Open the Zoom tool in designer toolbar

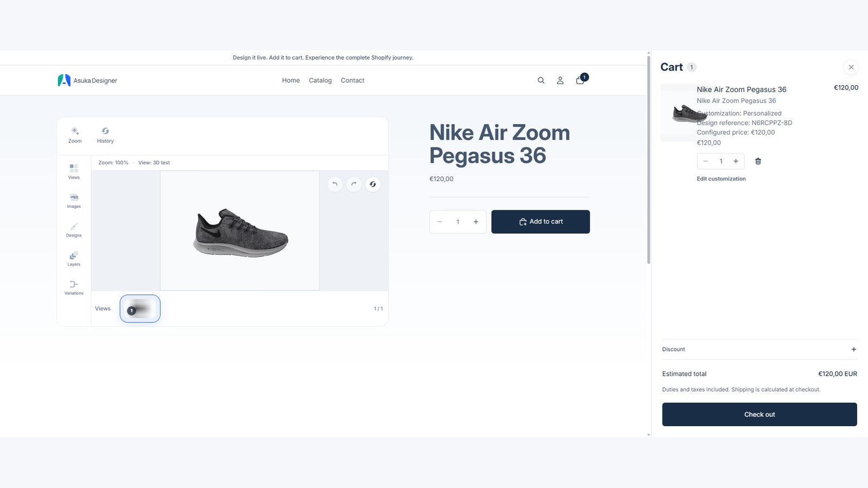pos(75,135)
